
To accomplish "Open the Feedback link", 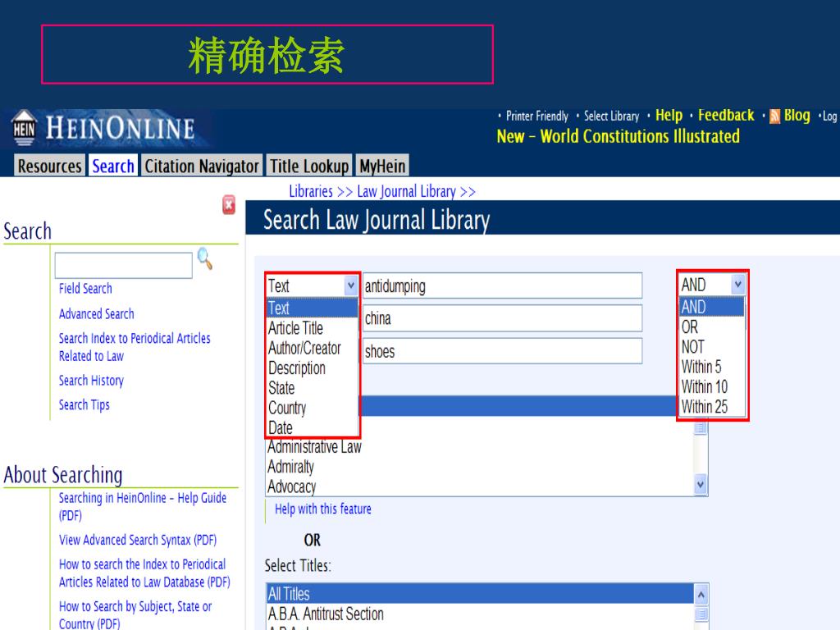I will (x=726, y=115).
